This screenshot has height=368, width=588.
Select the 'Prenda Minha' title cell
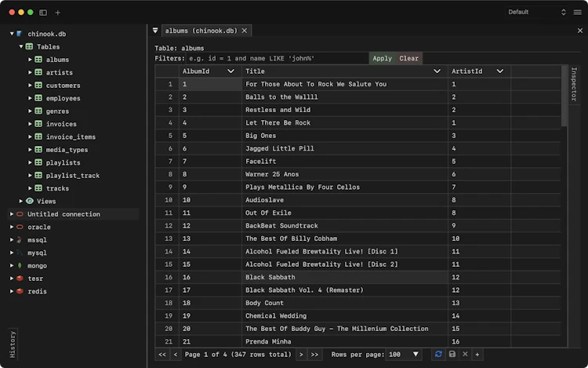click(x=345, y=341)
